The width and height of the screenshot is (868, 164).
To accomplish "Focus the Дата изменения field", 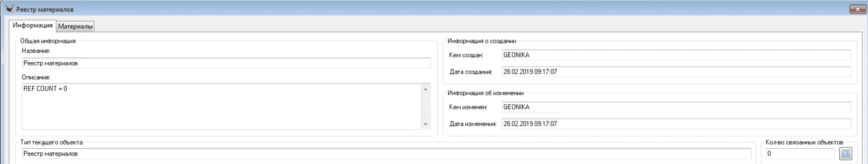I will point(676,124).
